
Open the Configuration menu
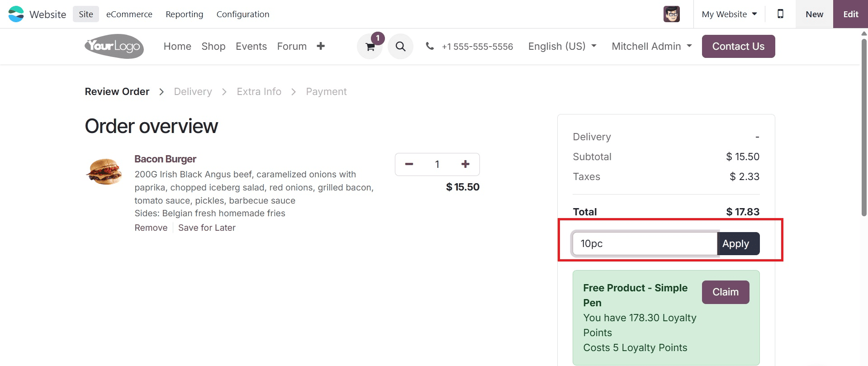click(242, 14)
